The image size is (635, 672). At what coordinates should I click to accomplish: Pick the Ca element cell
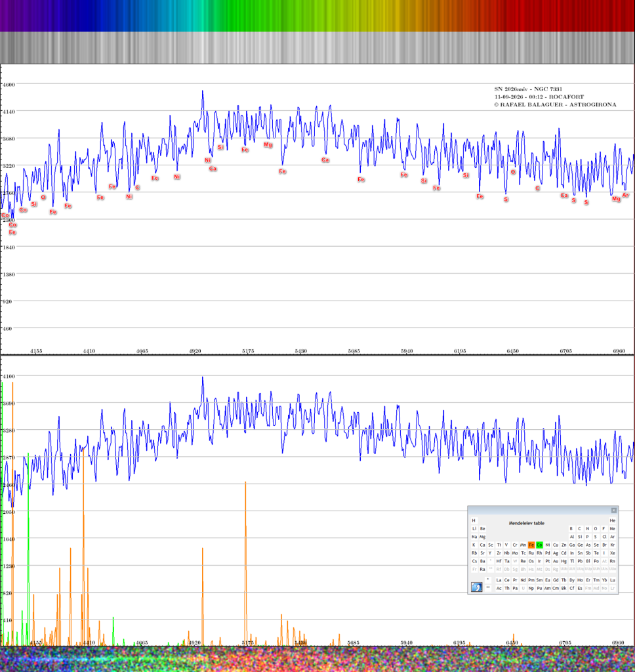[482, 545]
